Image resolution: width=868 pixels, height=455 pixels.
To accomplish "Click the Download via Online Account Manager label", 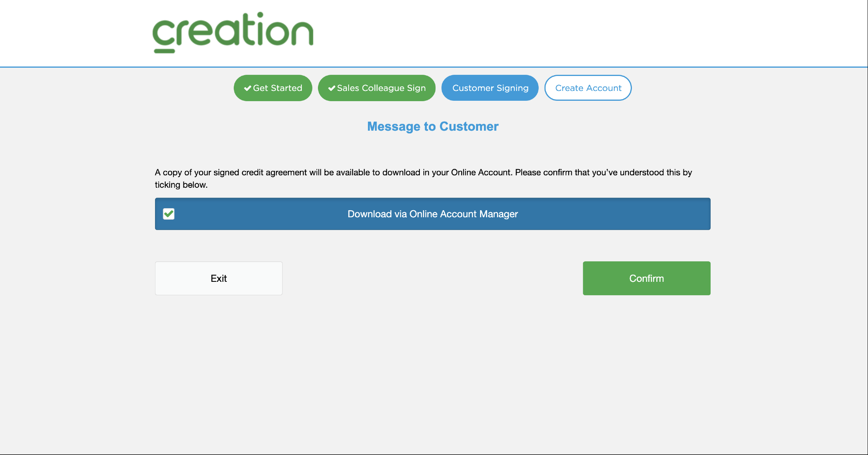I will tap(432, 214).
